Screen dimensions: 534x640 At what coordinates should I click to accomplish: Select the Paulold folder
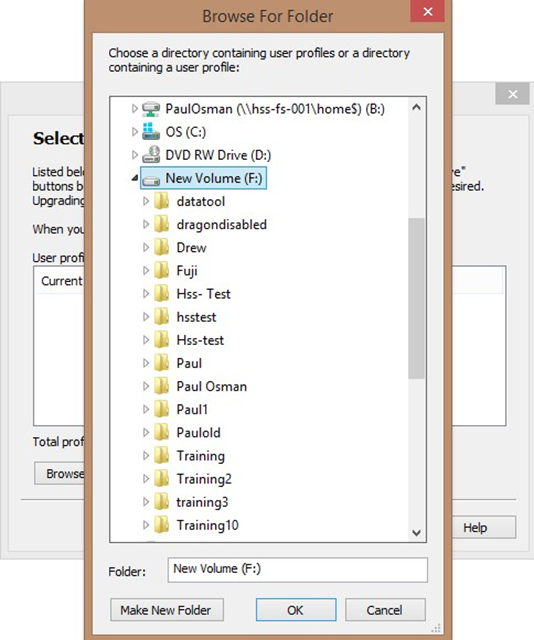[198, 433]
